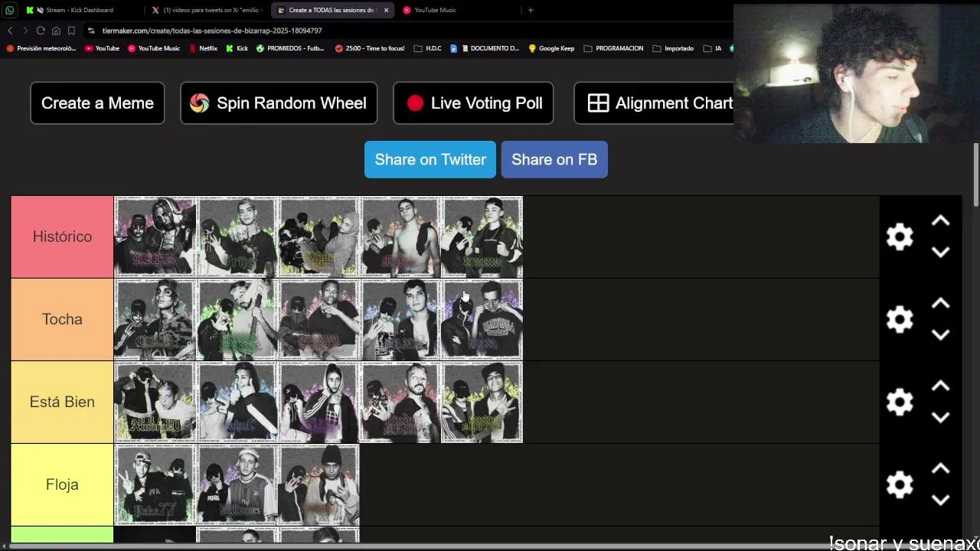980x551 pixels.
Task: Click the Floja tier label
Action: pyautogui.click(x=62, y=484)
